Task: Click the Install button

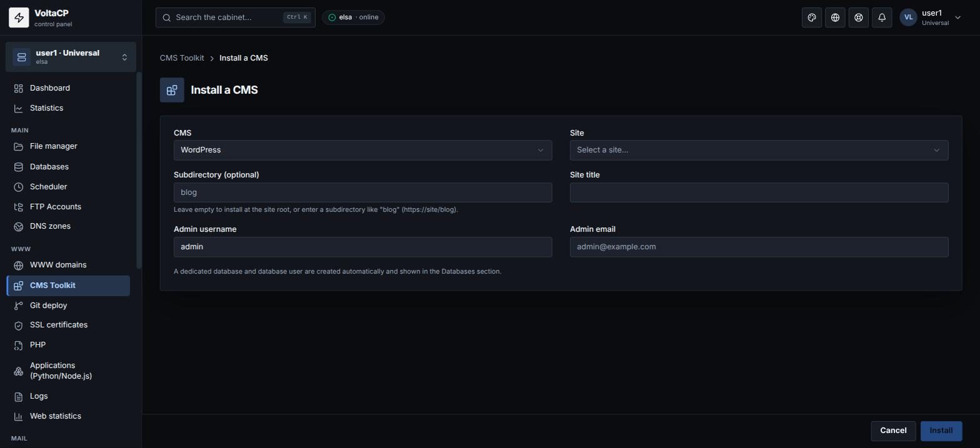Action: coord(941,431)
